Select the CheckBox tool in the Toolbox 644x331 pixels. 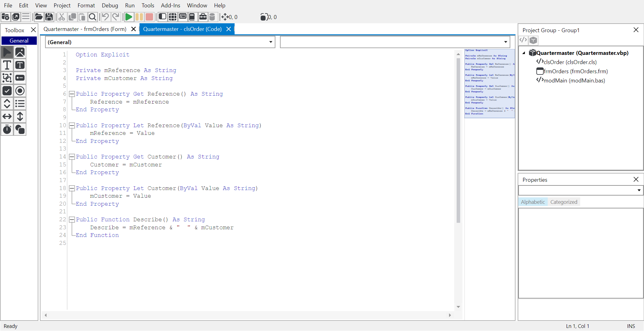(x=7, y=91)
